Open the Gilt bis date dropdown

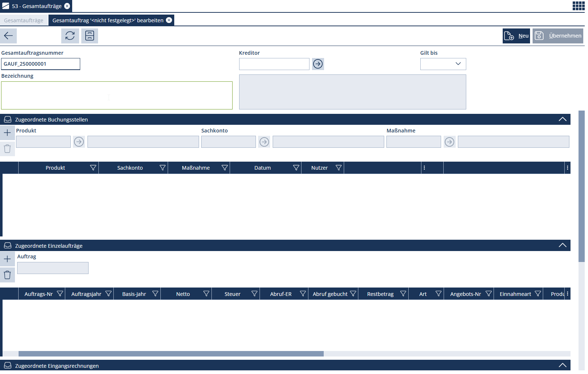[458, 64]
